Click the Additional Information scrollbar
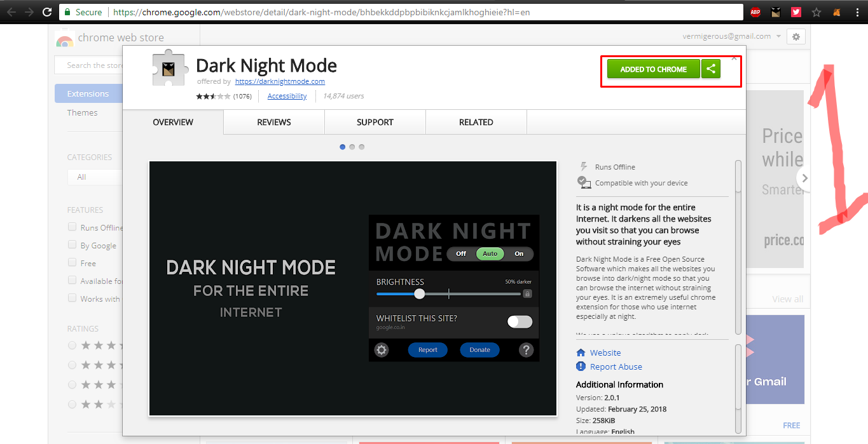 [738, 387]
